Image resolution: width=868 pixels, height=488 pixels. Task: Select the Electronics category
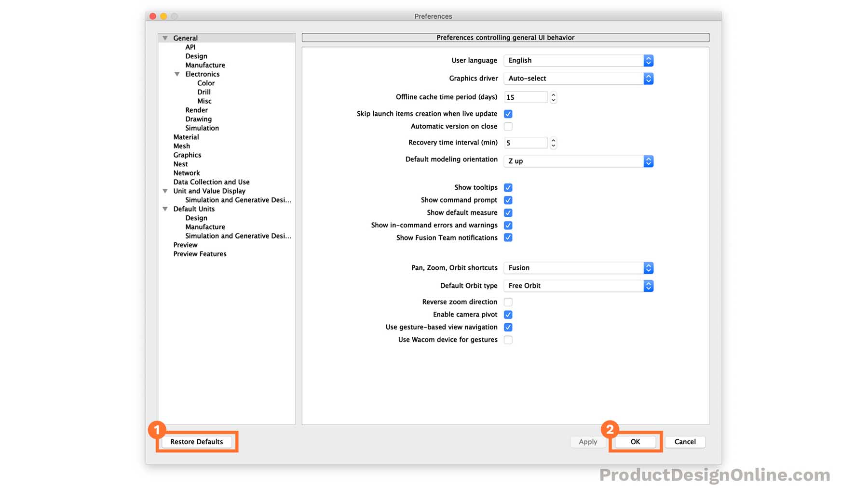(x=203, y=74)
